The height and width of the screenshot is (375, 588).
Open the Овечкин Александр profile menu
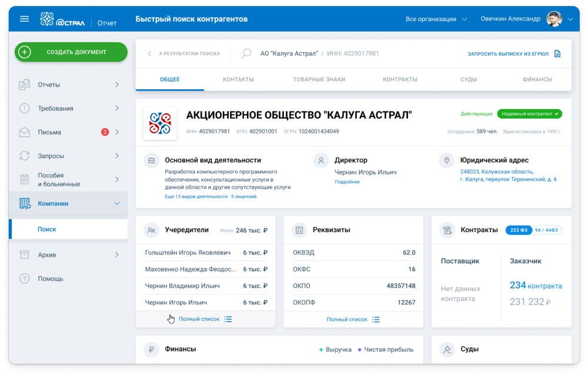click(x=513, y=18)
